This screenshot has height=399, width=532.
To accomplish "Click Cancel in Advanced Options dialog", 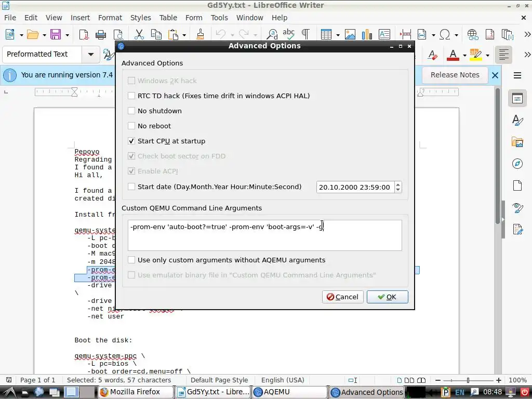I will [x=342, y=297].
